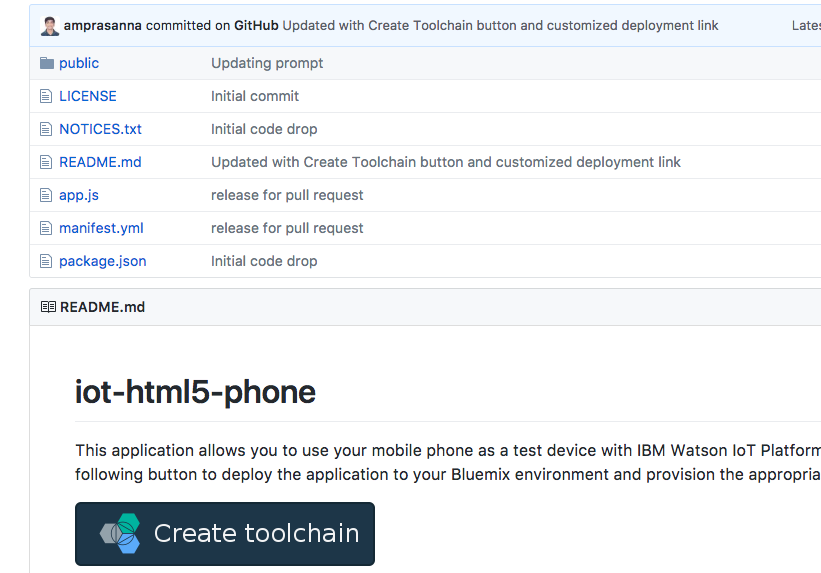Open the latest commit message link
Screen dimensions: 821x573
click(x=500, y=26)
